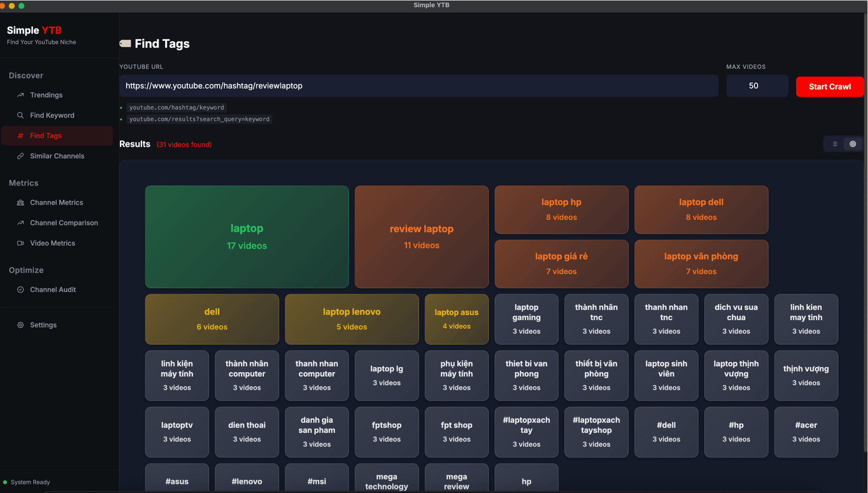Screen dimensions: 868x493
Task: Click the Trendings arrow icon in sidebar
Action: tap(20, 95)
